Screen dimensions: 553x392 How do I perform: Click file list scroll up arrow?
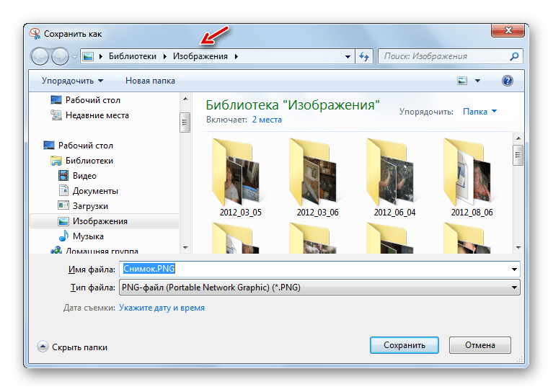(x=518, y=138)
